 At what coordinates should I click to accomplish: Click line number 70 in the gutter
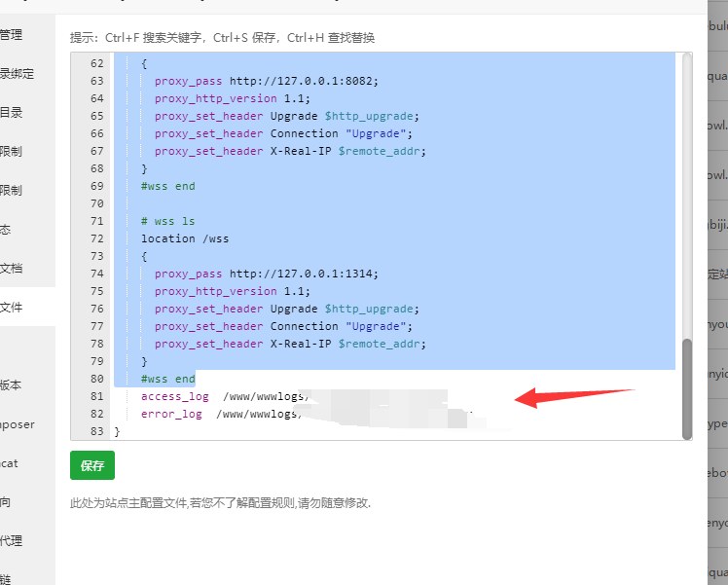point(97,203)
